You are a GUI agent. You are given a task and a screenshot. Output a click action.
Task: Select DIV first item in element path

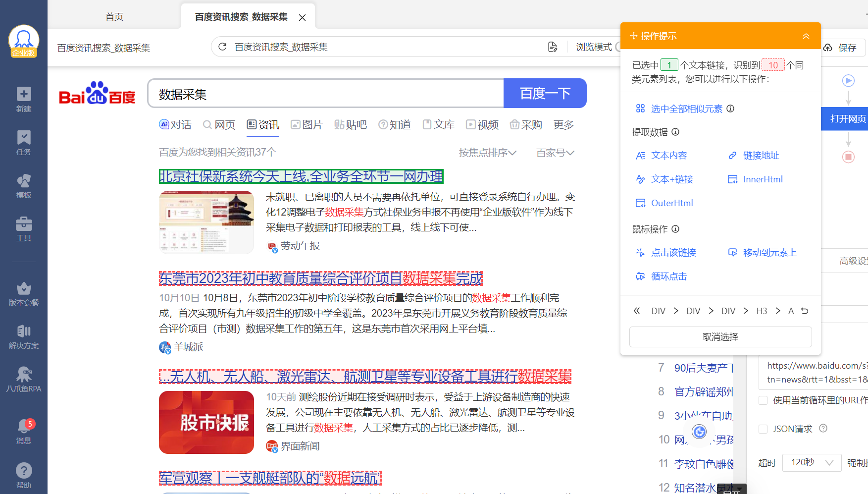(x=658, y=311)
